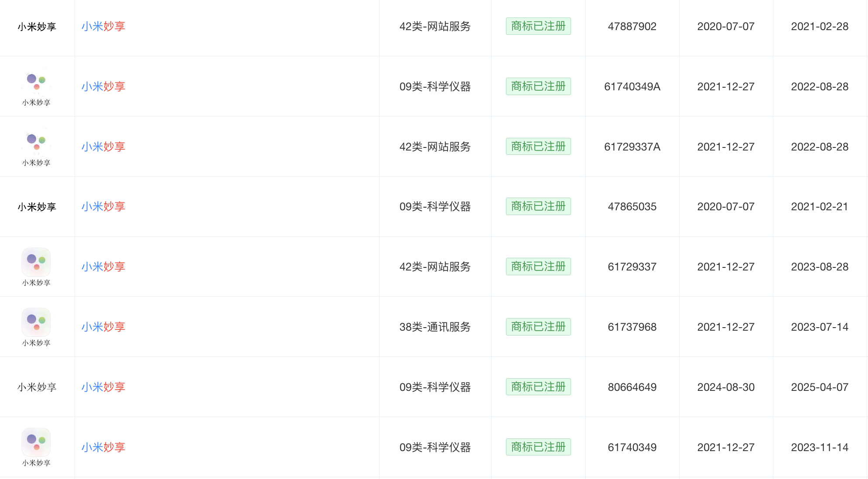Click the text logo thumbnail in the 47887902 row
This screenshot has width=868, height=479.
(x=37, y=27)
